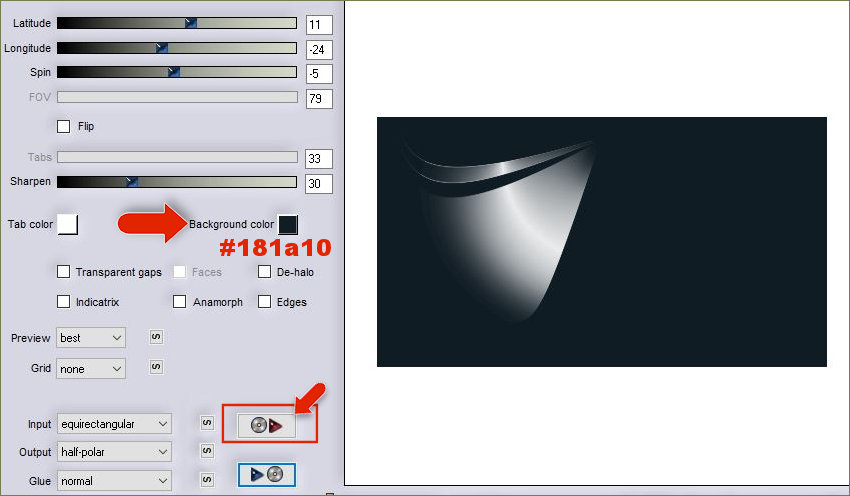Click the S icon beside Input dropdown
Viewport: 850px width, 496px height.
206,424
